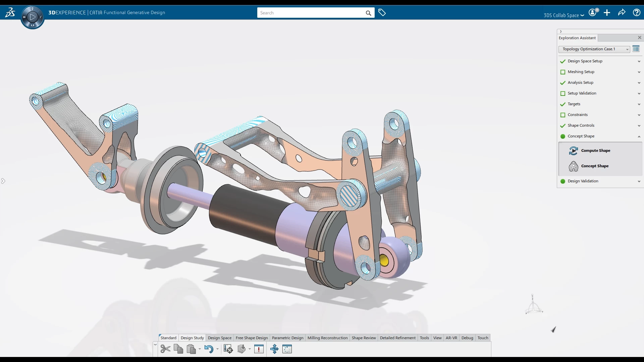644x362 pixels.
Task: Click the Exploration Assistant panel title
Action: pyautogui.click(x=577, y=38)
